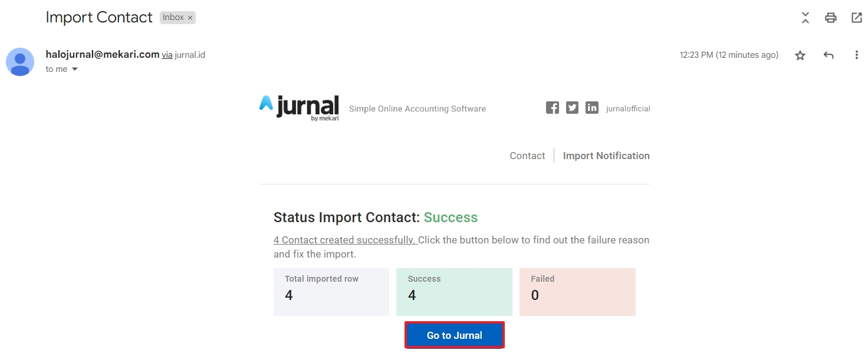Open the "4 Contact created successfully" link
Screen dimensions: 868x363
click(345, 240)
